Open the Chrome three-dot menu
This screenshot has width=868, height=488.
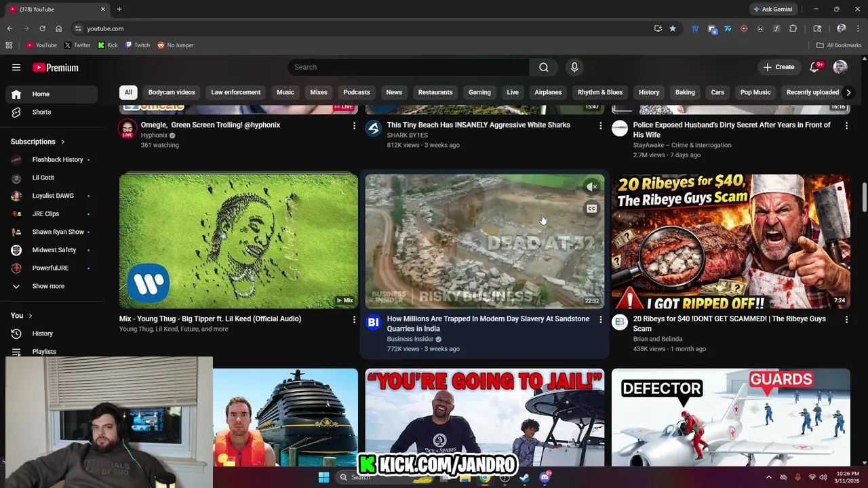[856, 28]
